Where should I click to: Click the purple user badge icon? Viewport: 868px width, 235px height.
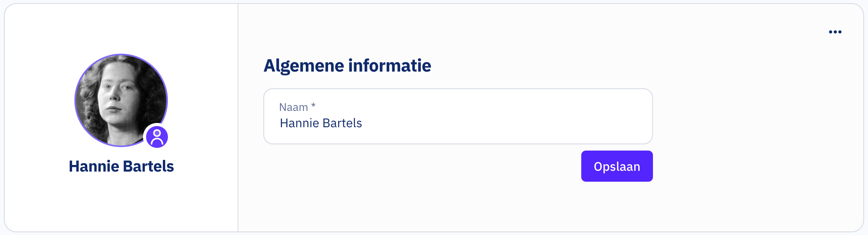click(x=157, y=137)
